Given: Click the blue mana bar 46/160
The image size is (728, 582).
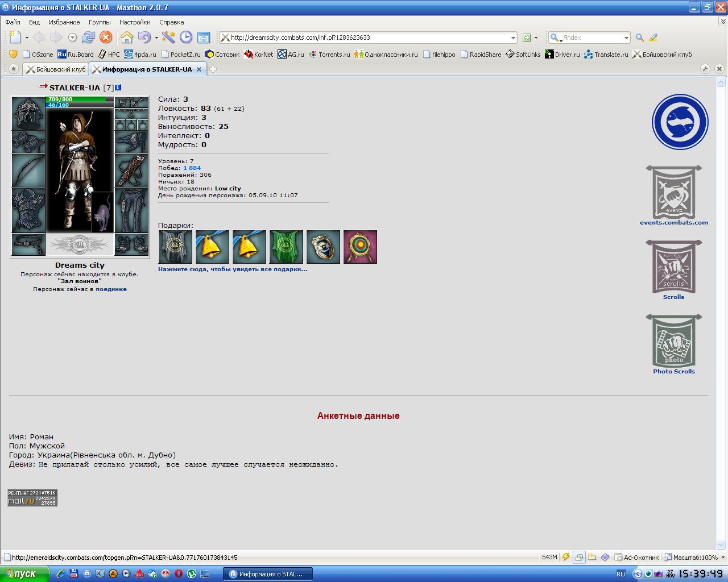Looking at the screenshot, I should (80, 105).
